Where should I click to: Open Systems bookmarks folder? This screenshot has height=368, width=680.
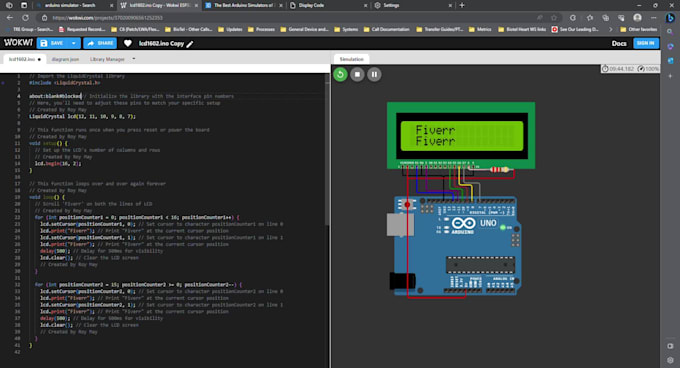click(x=346, y=29)
